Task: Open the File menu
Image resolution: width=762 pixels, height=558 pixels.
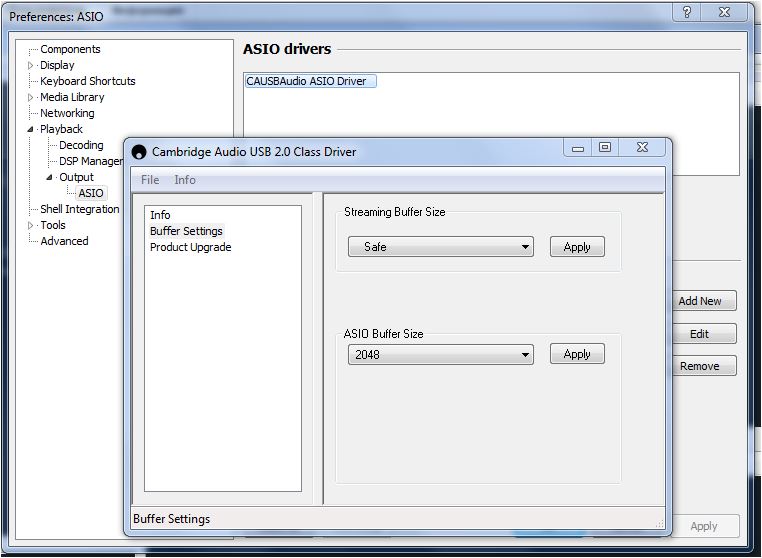Action: [150, 180]
